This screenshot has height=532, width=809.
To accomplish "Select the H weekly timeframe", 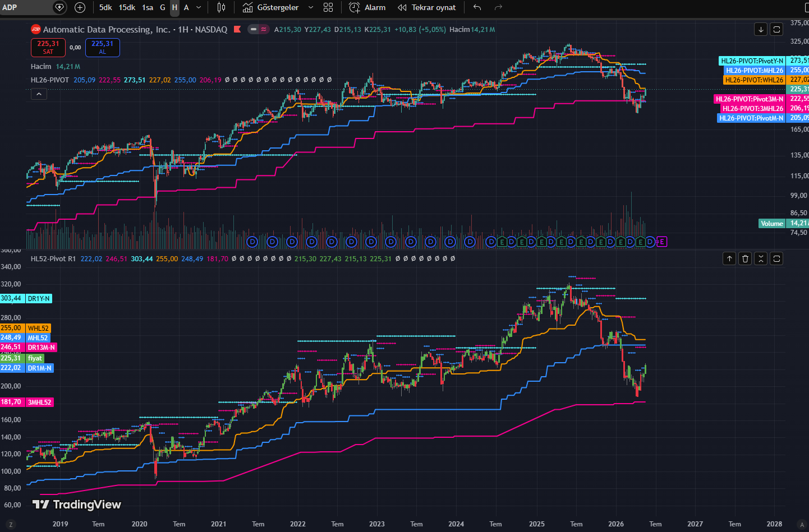I will tap(174, 7).
